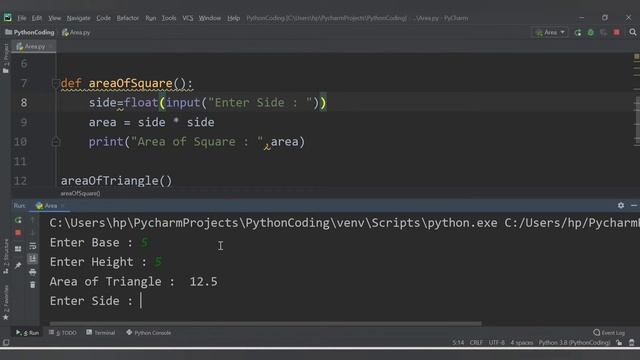Toggle tool window bars bottom-left icon
640x360 pixels.
click(x=6, y=342)
